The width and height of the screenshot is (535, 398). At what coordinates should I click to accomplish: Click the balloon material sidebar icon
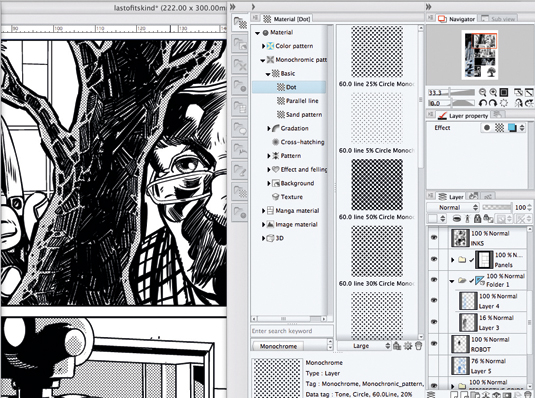pos(240,128)
